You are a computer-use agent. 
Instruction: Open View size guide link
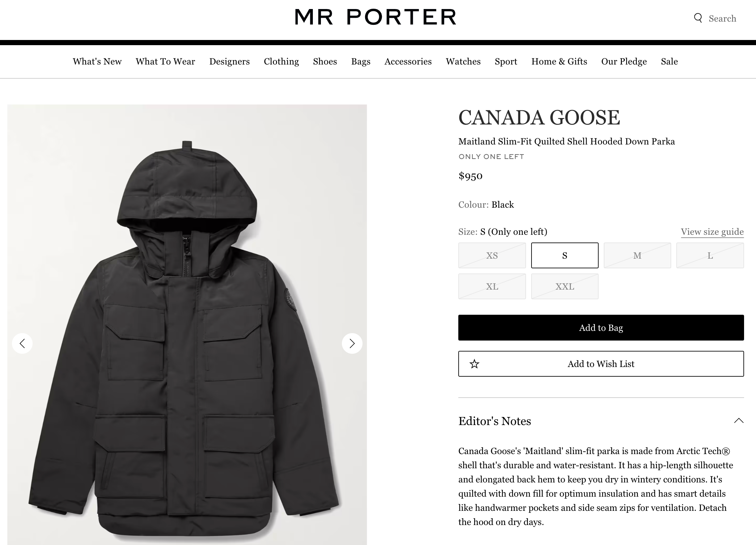tap(712, 232)
